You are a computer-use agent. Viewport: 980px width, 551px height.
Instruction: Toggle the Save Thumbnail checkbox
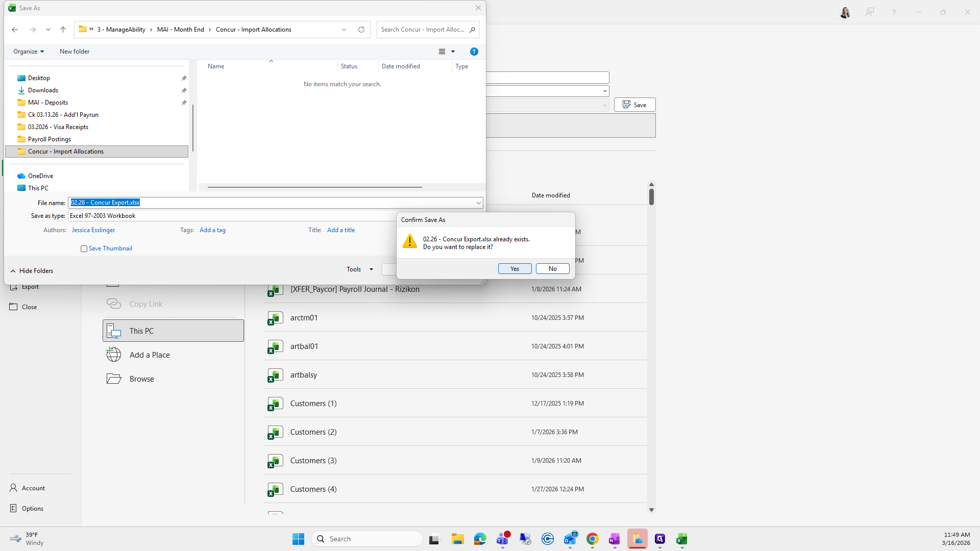click(x=84, y=248)
